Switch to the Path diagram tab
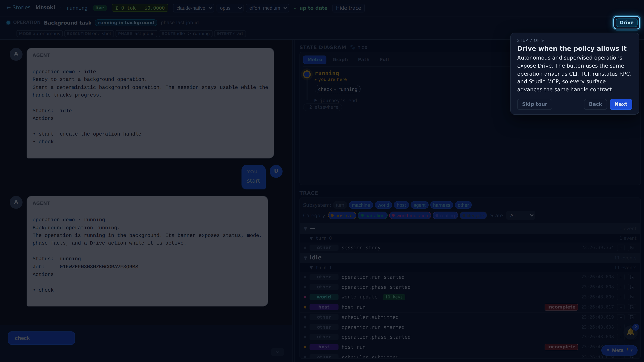The height and width of the screenshot is (362, 644). 363,60
